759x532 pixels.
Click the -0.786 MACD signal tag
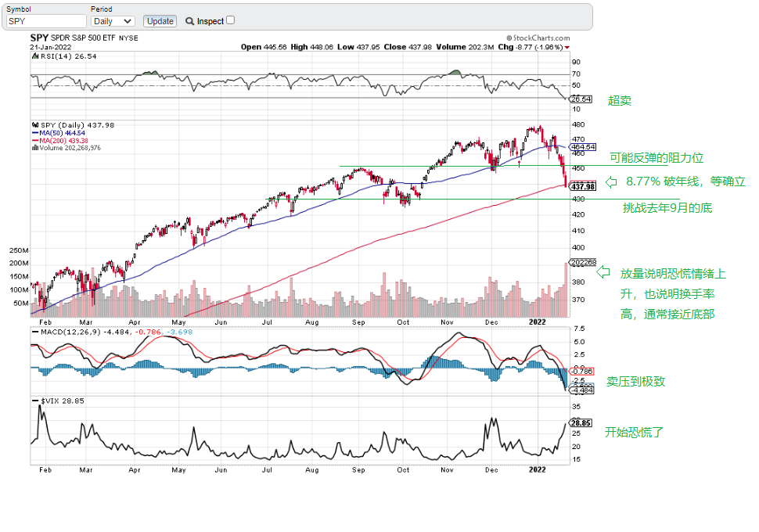pos(581,372)
